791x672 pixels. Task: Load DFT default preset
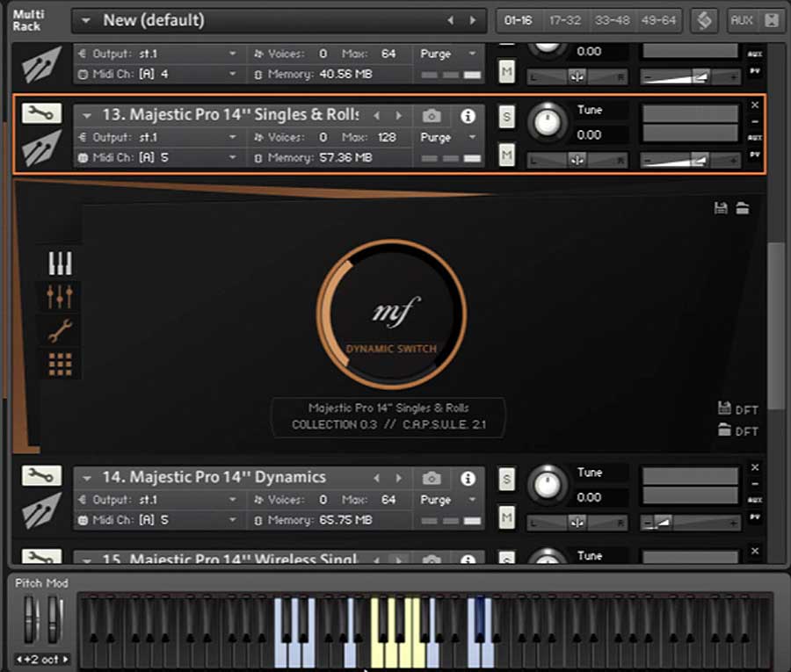738,430
